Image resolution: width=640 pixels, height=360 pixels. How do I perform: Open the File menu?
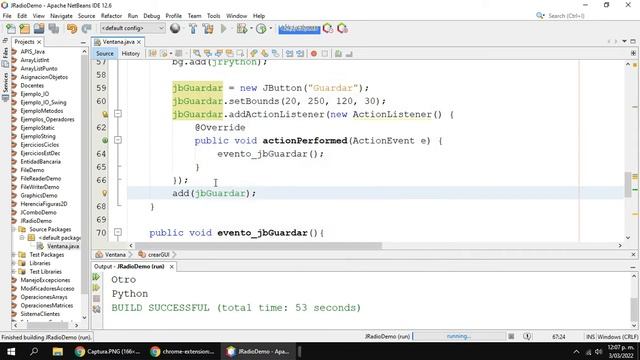(7, 16)
